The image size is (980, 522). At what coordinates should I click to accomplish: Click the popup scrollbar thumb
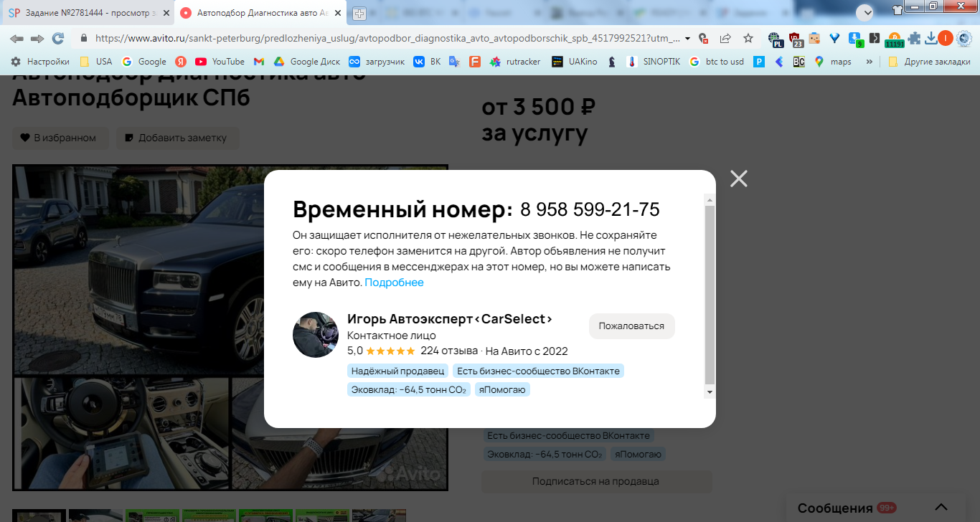tap(710, 295)
